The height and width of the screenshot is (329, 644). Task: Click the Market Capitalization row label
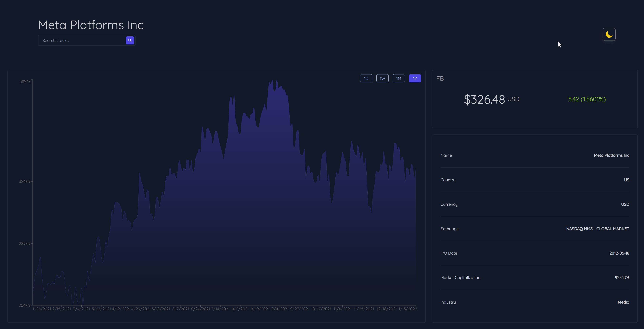(x=460, y=277)
